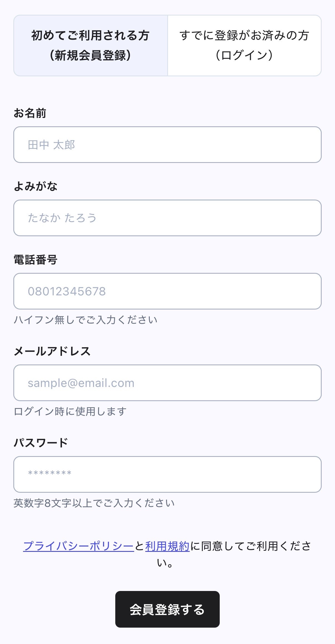The width and height of the screenshot is (335, 644).
Task: Focus the お名前 input field
Action: point(167,145)
